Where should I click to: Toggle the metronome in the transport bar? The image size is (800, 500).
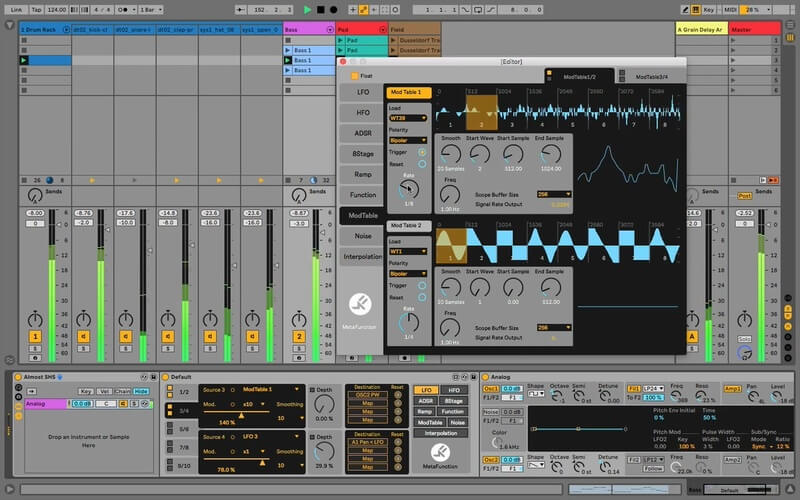[123, 9]
